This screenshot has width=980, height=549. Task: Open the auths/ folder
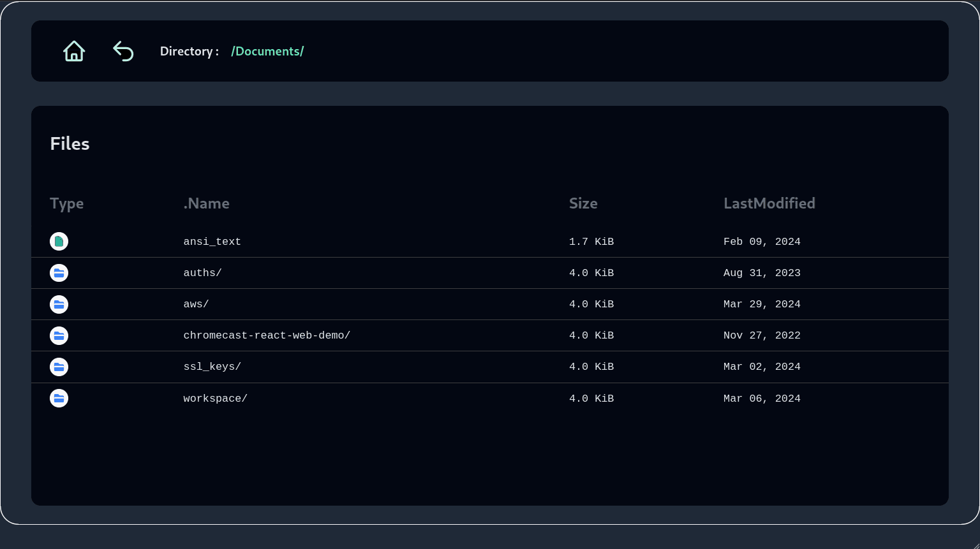tap(202, 273)
